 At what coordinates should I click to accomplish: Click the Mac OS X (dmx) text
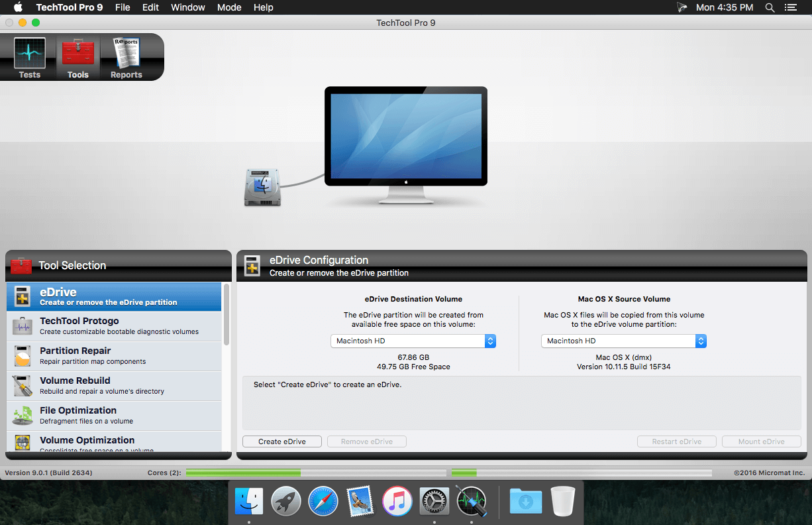(x=624, y=357)
